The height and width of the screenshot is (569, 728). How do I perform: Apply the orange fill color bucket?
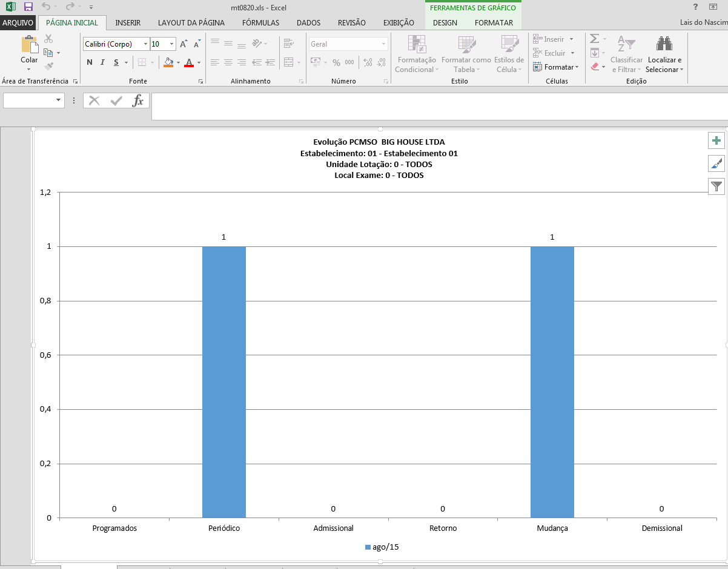point(169,62)
